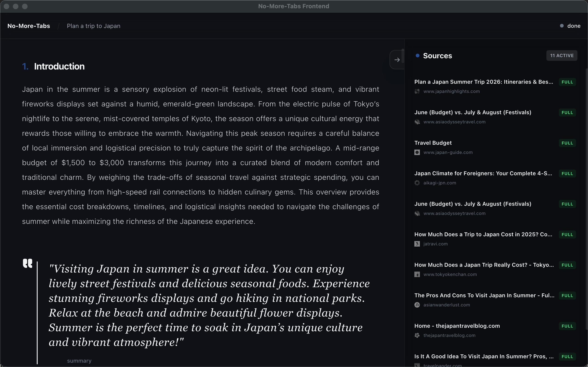
Task: Click the 11 ACTIVE sources badge
Action: pyautogui.click(x=562, y=56)
